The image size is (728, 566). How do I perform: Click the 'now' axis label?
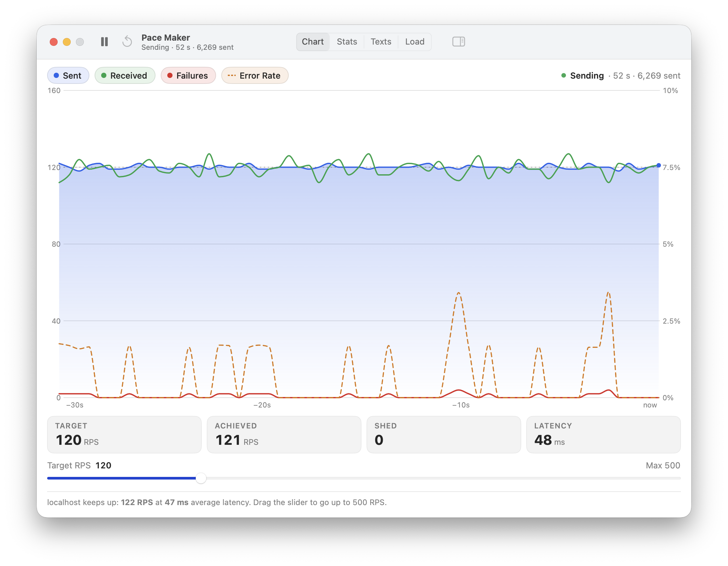click(650, 405)
